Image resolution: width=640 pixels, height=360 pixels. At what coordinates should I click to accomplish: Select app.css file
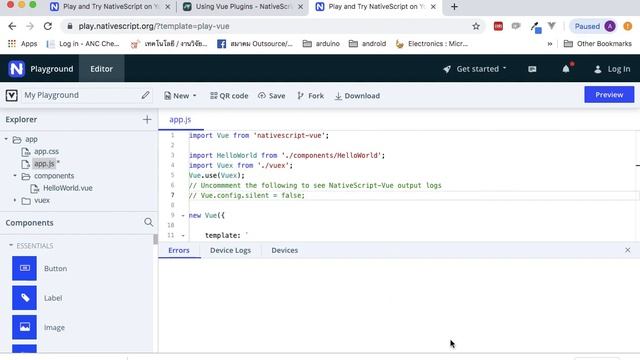(x=46, y=151)
